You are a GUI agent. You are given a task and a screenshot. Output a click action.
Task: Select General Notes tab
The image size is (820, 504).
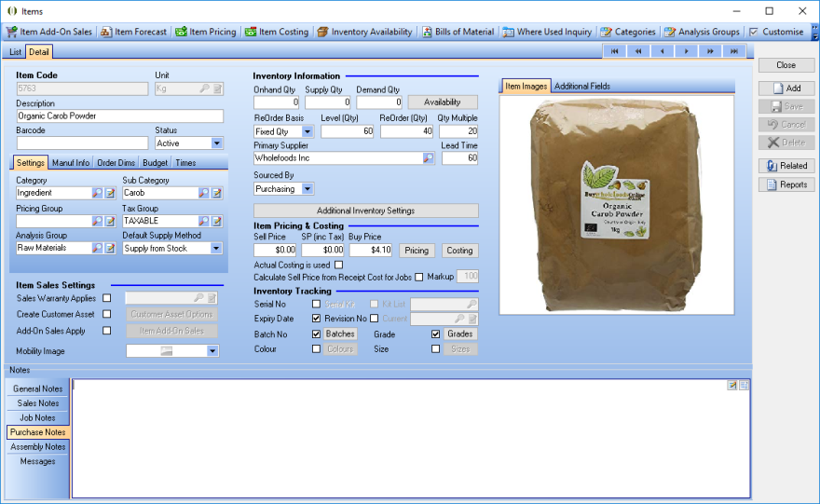click(37, 388)
